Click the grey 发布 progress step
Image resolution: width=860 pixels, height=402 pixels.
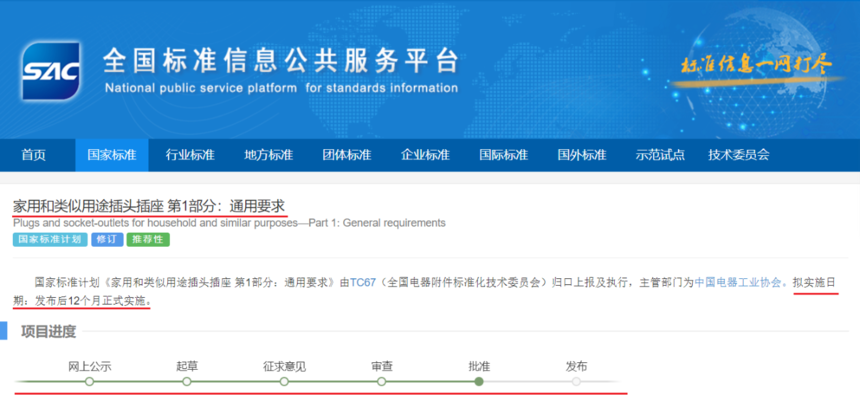pyautogui.click(x=576, y=381)
